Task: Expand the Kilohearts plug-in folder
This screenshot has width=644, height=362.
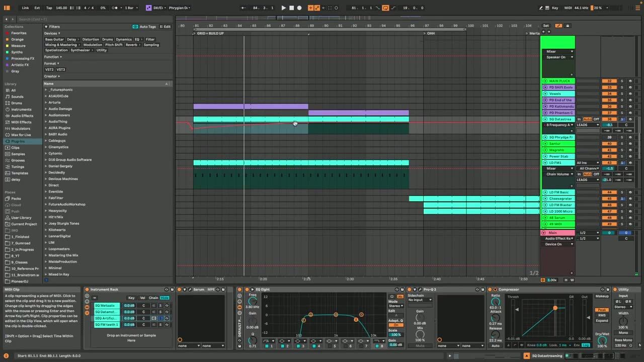Action: [46, 230]
